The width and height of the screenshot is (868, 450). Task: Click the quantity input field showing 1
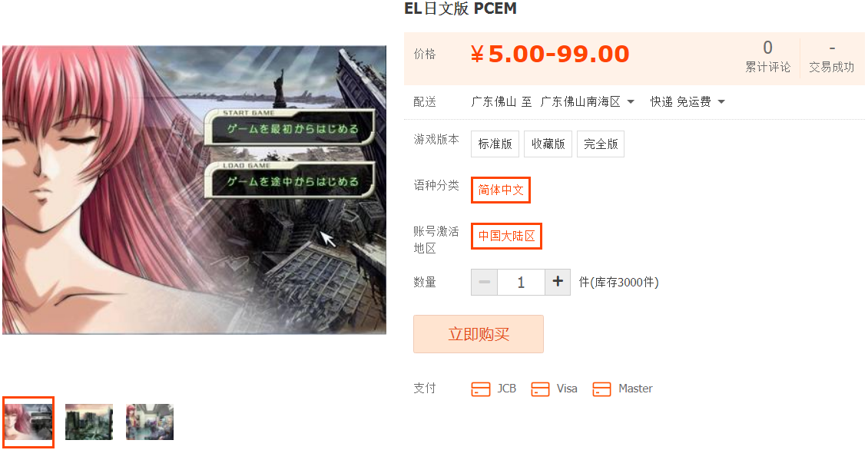pyautogui.click(x=521, y=283)
